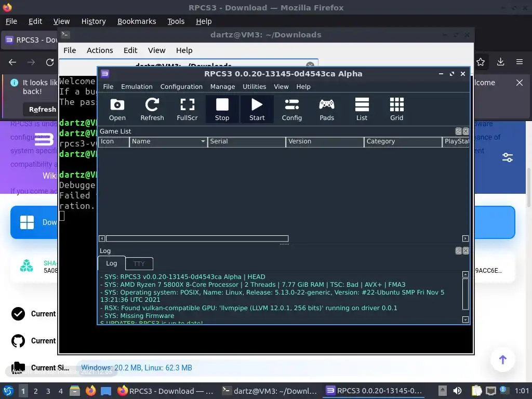The height and width of the screenshot is (399, 532).
Task: Open website settings sliders icon
Action: (x=508, y=157)
